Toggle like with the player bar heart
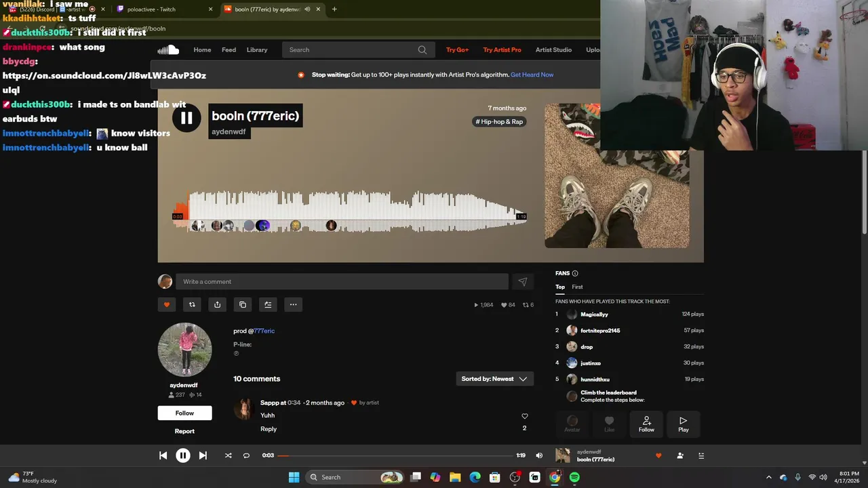868x488 pixels. coord(658,455)
